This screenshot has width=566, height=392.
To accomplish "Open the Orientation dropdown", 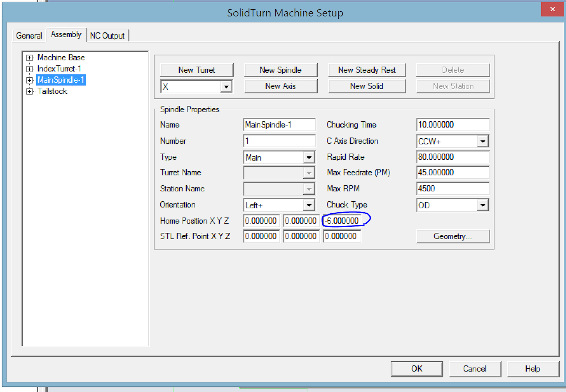I will point(309,205).
